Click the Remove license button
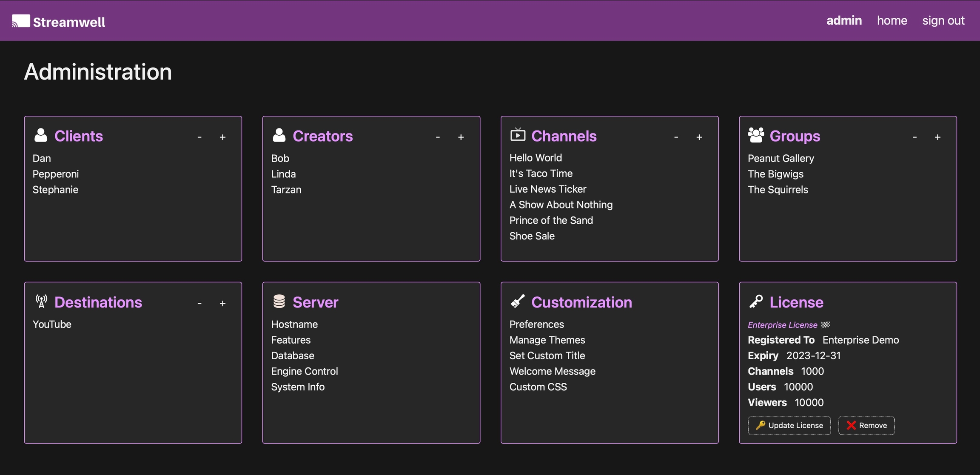The width and height of the screenshot is (980, 475). click(x=866, y=425)
